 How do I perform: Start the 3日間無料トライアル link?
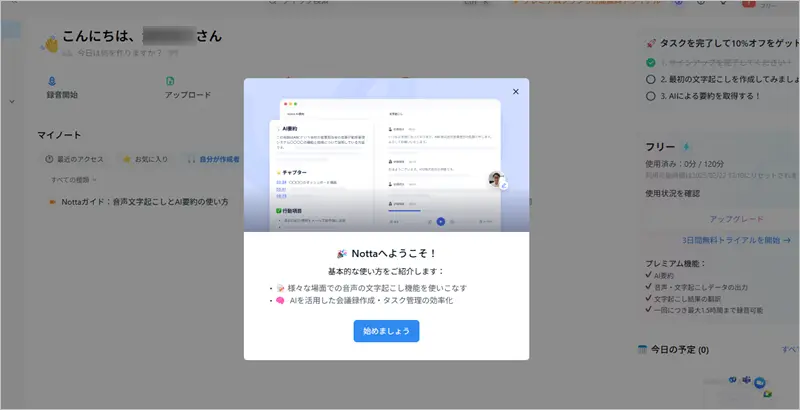pos(736,240)
